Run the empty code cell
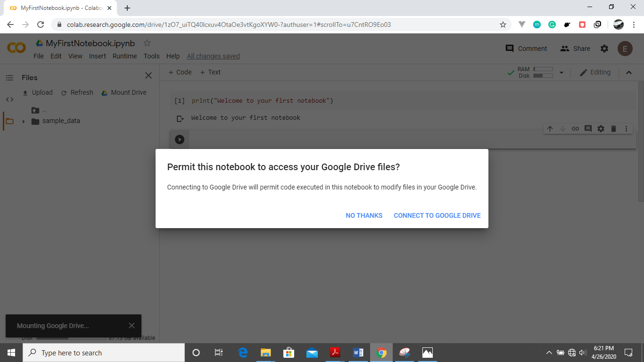644x362 pixels. [x=180, y=140]
